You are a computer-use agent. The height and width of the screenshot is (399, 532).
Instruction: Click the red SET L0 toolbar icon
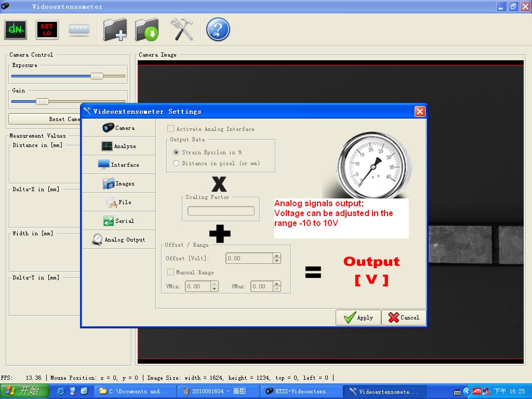point(47,30)
